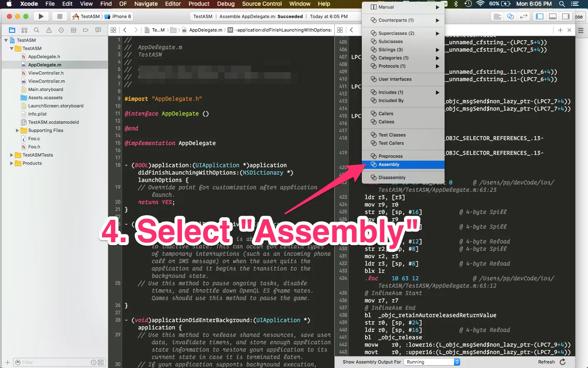Open the method jump bar segment
The image size is (588, 368).
tap(280, 30)
